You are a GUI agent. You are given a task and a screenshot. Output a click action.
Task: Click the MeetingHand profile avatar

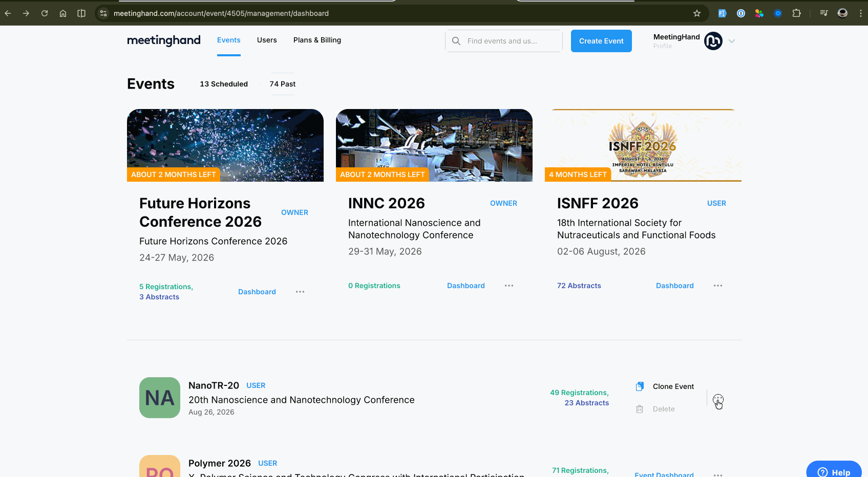click(713, 41)
